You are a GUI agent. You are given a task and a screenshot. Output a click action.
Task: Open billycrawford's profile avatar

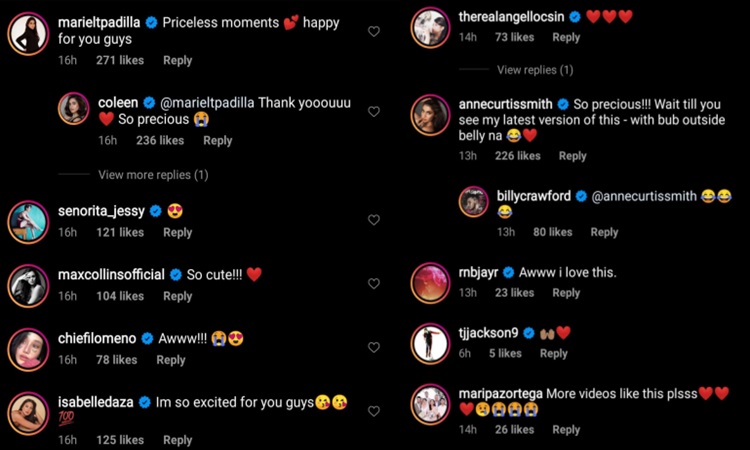coord(473,202)
